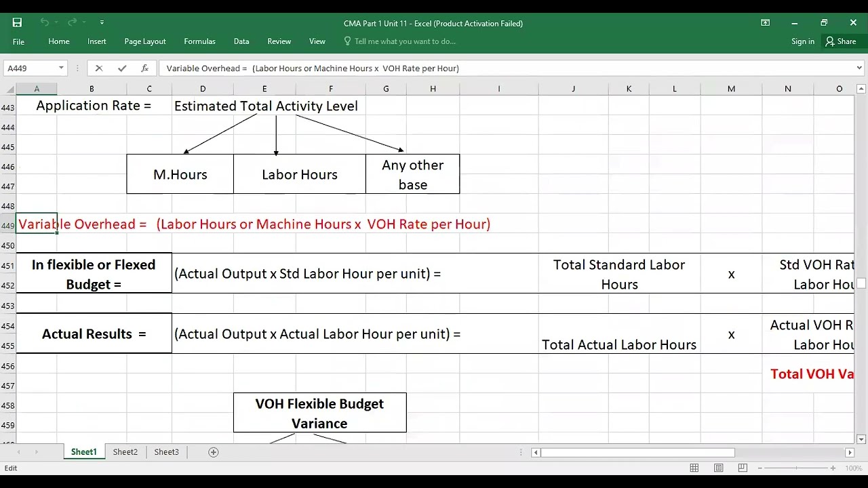
Task: Switch to Normal view icon
Action: tap(694, 468)
